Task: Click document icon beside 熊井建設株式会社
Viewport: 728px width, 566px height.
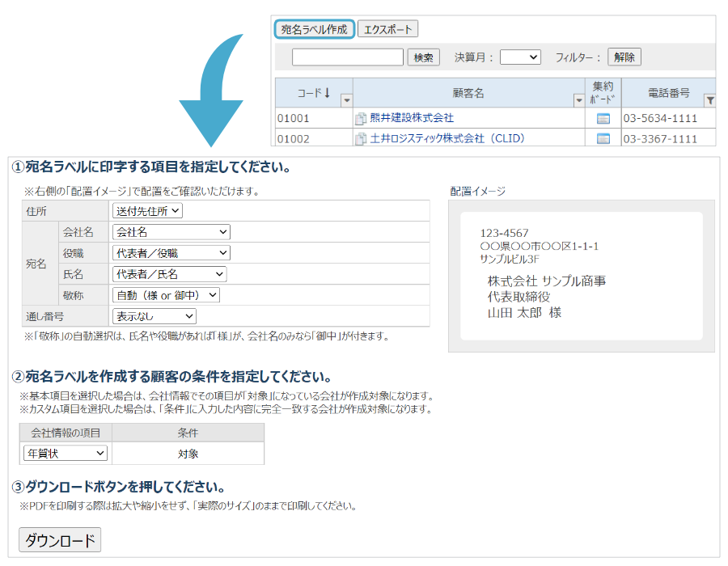Action: click(x=361, y=119)
